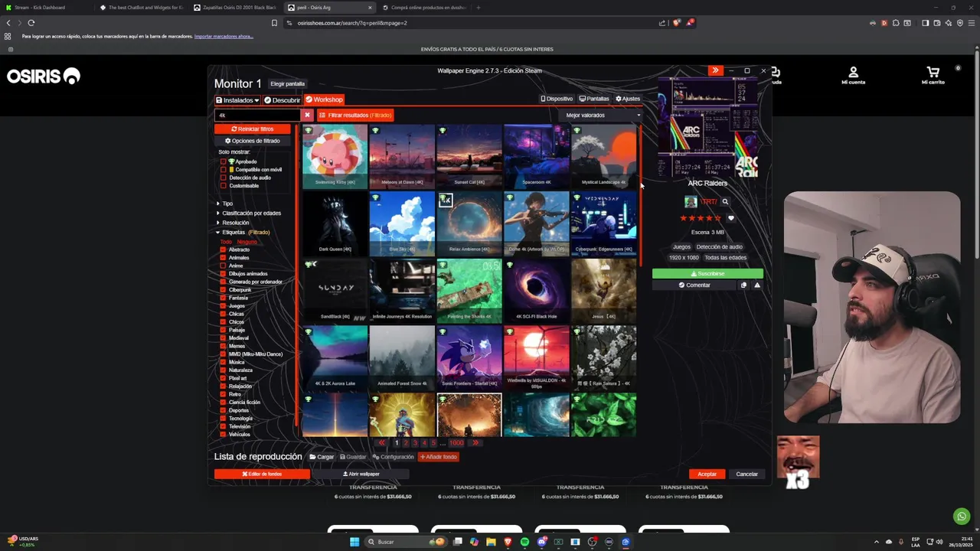
Task: Uncheck the Pixel art tag
Action: (x=224, y=378)
